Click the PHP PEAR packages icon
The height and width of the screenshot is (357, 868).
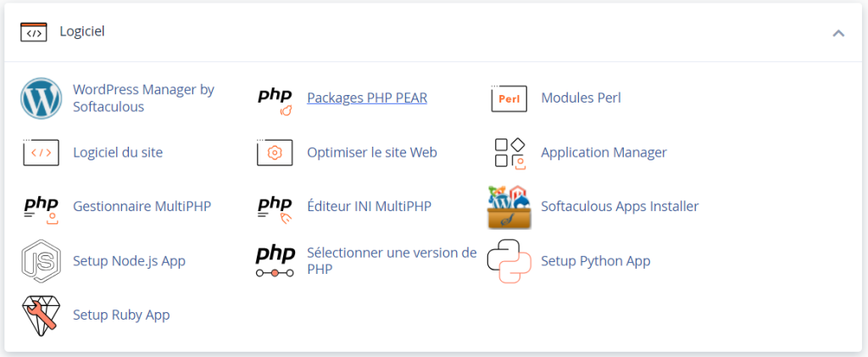pos(275,98)
